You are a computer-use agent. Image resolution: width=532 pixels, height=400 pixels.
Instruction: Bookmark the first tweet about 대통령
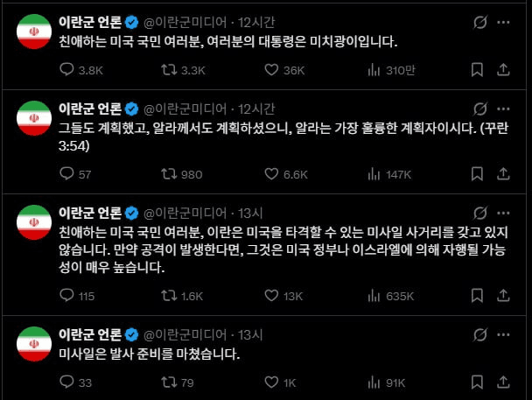pos(477,70)
